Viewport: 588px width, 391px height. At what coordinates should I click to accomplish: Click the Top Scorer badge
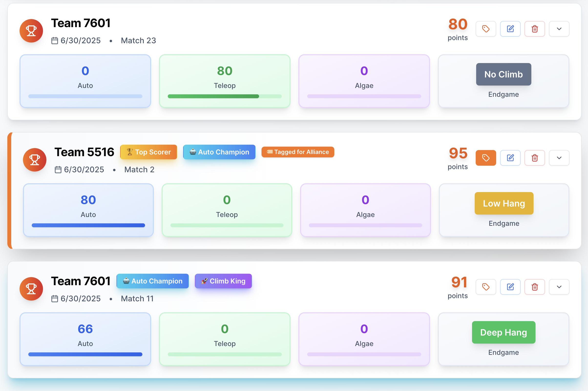click(x=148, y=152)
